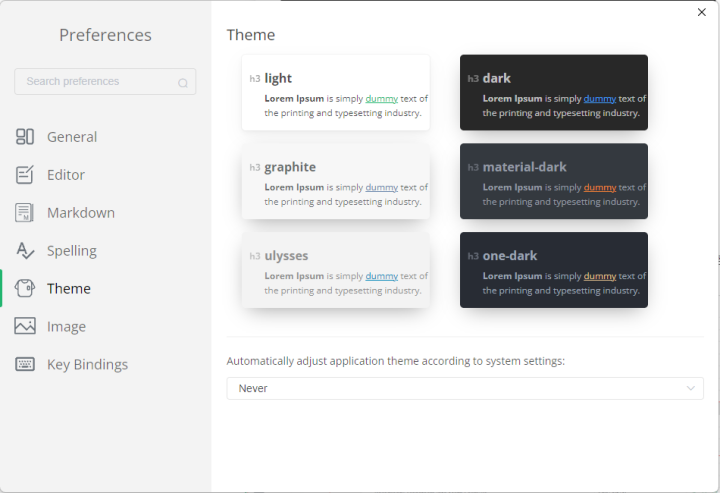
Task: Focus the Search preferences field
Action: pos(105,82)
